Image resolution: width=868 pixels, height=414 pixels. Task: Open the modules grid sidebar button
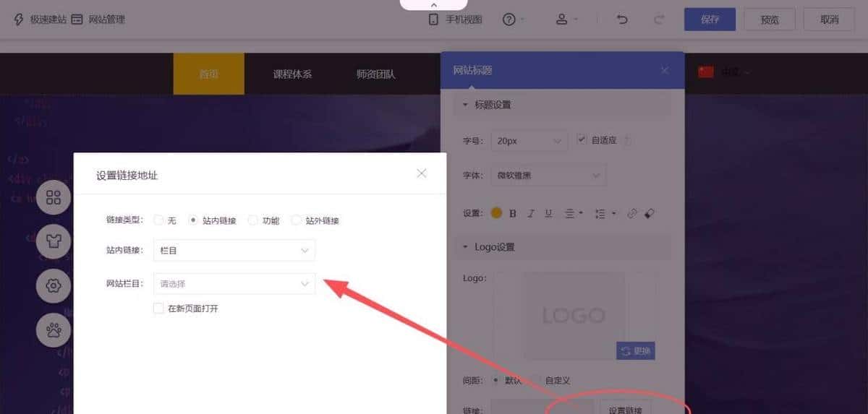point(54,198)
